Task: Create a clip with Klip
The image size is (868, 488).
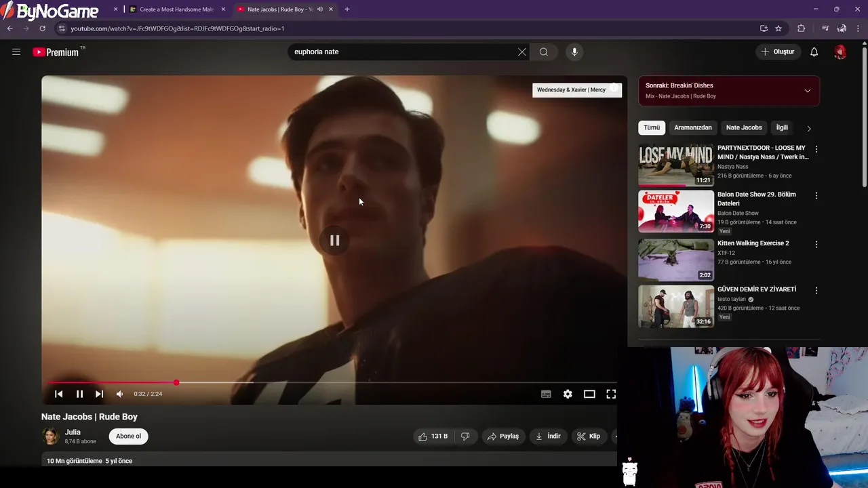Action: 589,436
